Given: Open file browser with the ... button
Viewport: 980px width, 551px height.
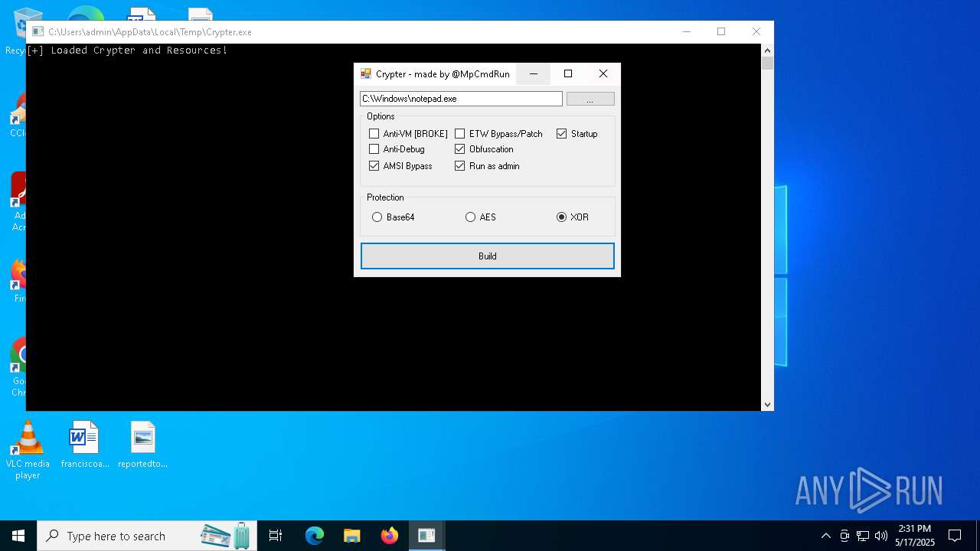Looking at the screenshot, I should pyautogui.click(x=590, y=99).
